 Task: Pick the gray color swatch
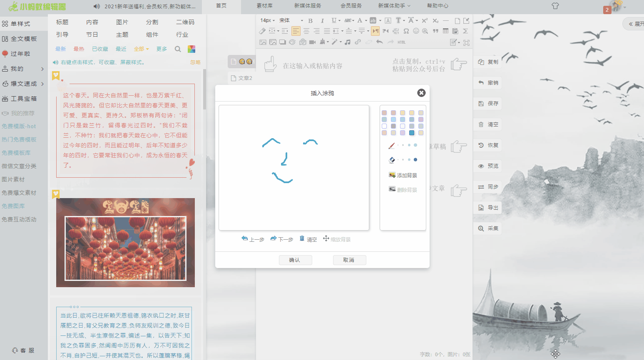(x=393, y=126)
